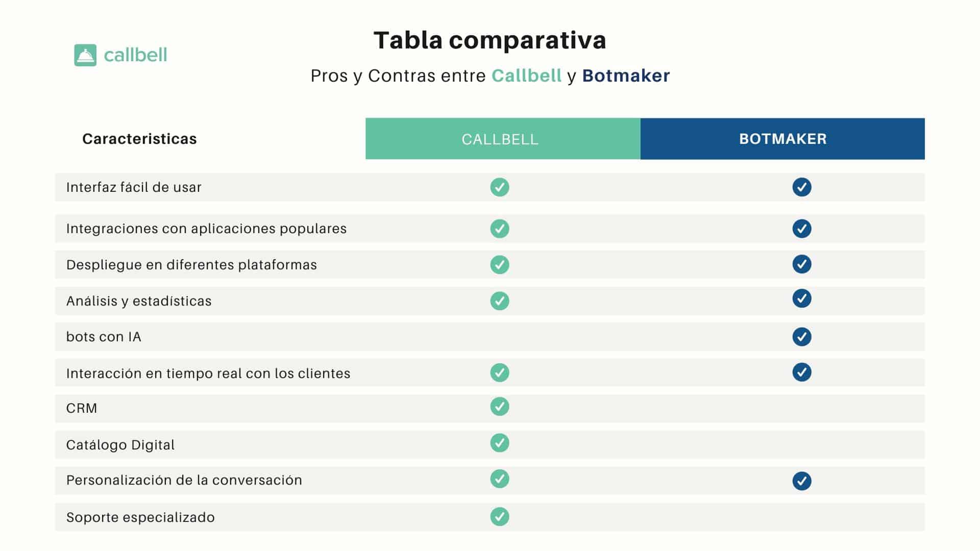The height and width of the screenshot is (551, 980).
Task: Select the BOTMAKER column header
Action: [782, 139]
